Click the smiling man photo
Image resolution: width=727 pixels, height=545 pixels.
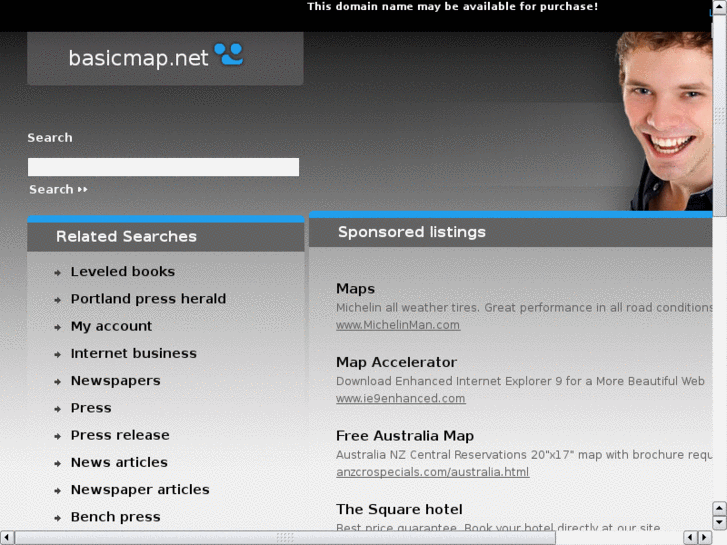pyautogui.click(x=664, y=121)
